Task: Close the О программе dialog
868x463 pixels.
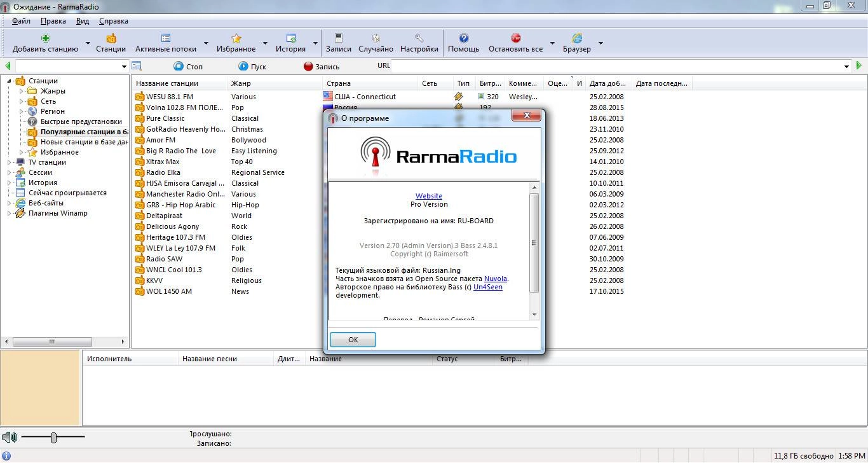Action: (527, 116)
